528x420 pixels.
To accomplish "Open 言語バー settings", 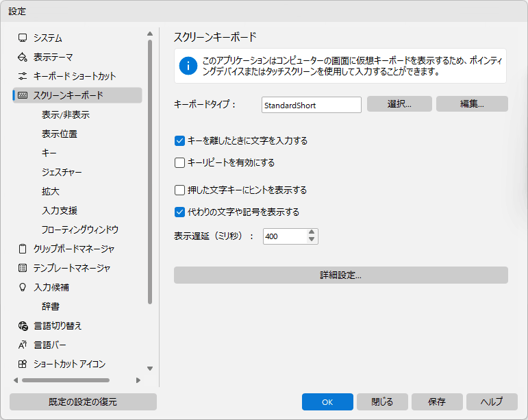I will click(x=50, y=345).
